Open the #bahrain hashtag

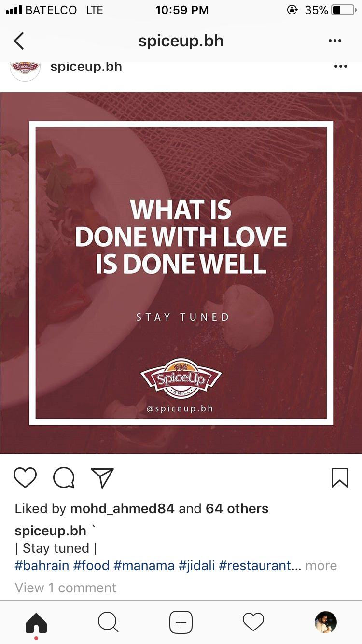tap(42, 565)
